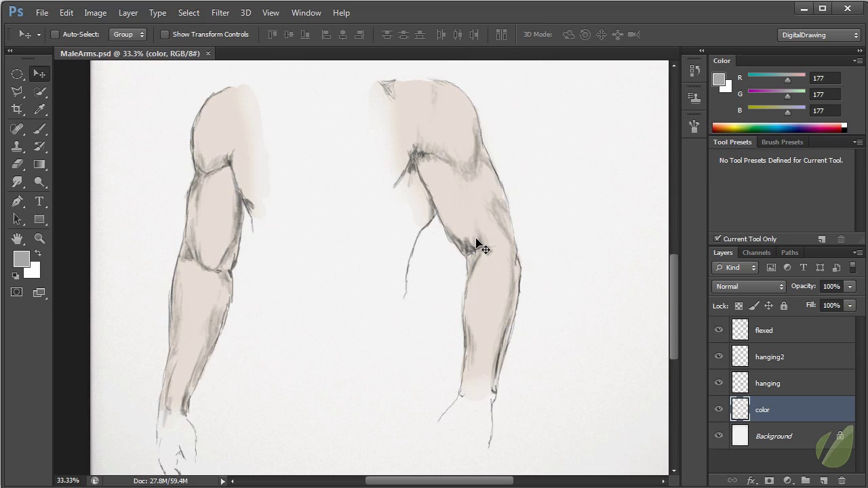868x488 pixels.
Task: Select the Type tool
Action: (x=39, y=201)
